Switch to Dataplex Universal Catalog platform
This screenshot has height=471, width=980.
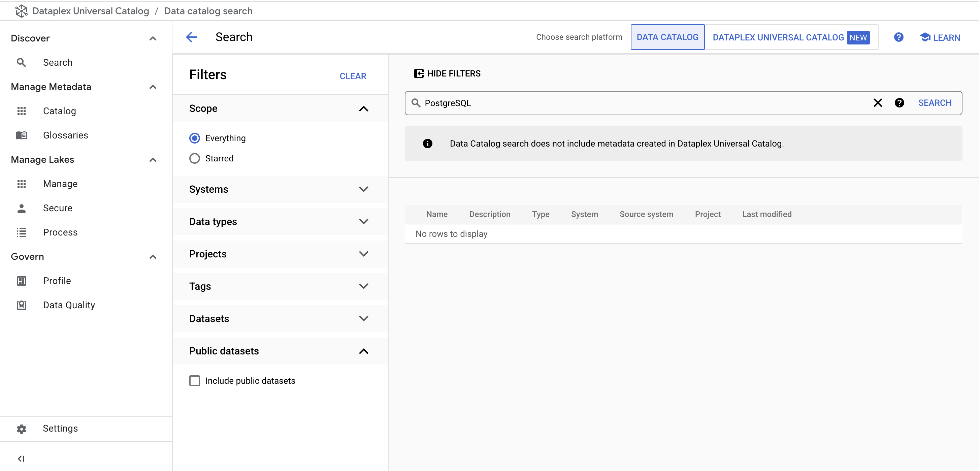tap(791, 37)
